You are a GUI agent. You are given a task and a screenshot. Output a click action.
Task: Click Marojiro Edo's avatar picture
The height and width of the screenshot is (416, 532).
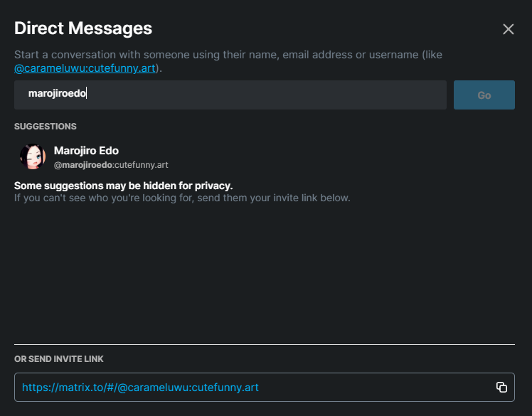tap(33, 156)
